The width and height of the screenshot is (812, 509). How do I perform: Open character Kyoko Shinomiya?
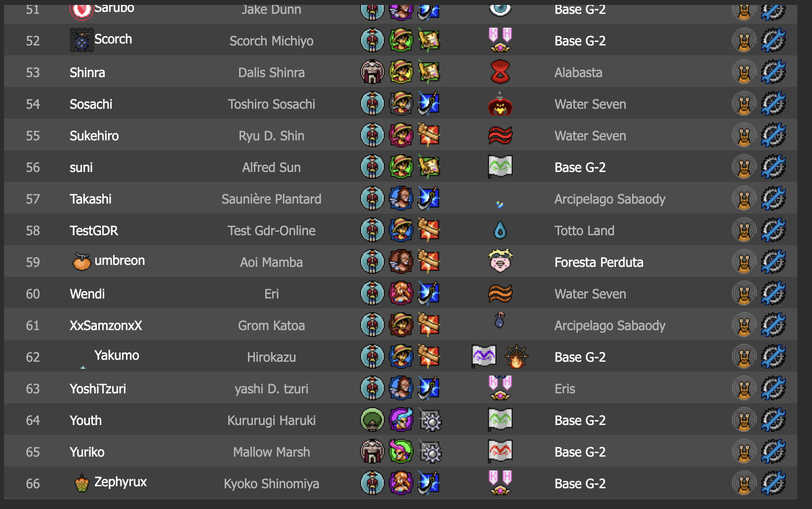pyautogui.click(x=271, y=484)
